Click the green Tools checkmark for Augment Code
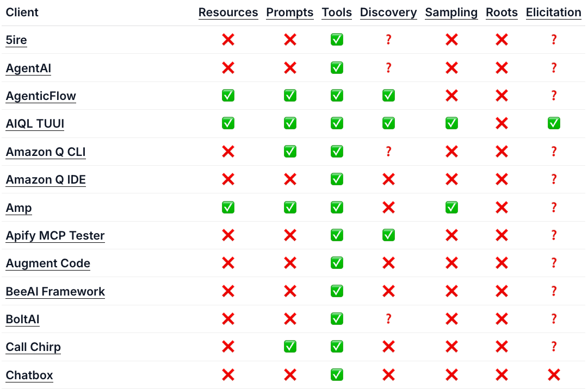 click(337, 263)
